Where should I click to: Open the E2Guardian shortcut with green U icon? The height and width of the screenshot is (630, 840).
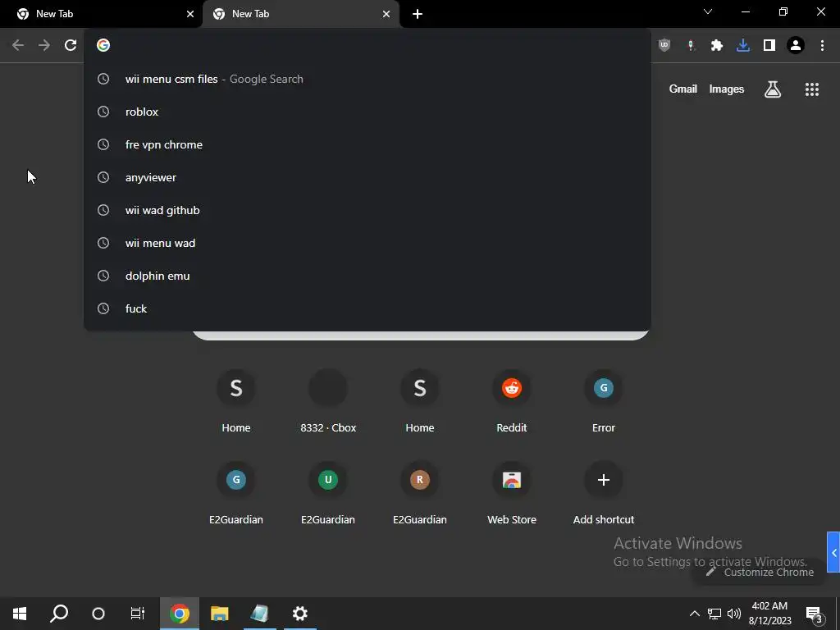(x=328, y=491)
